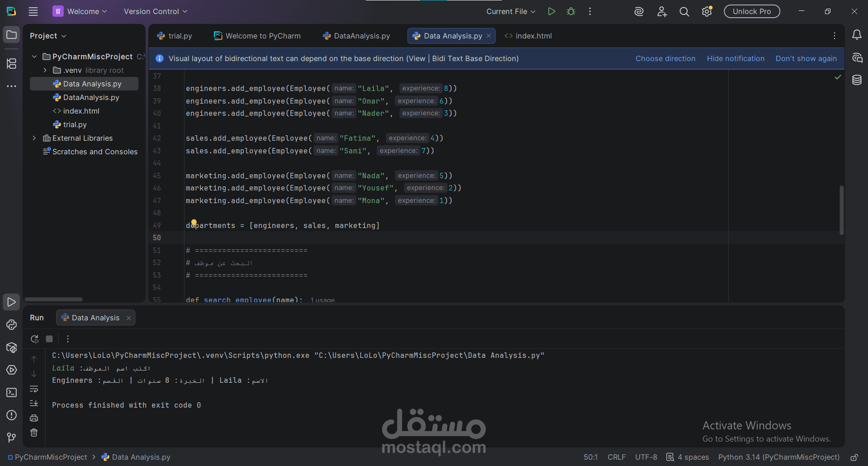The image size is (868, 466).
Task: Open the Notifications bell icon
Action: [857, 35]
